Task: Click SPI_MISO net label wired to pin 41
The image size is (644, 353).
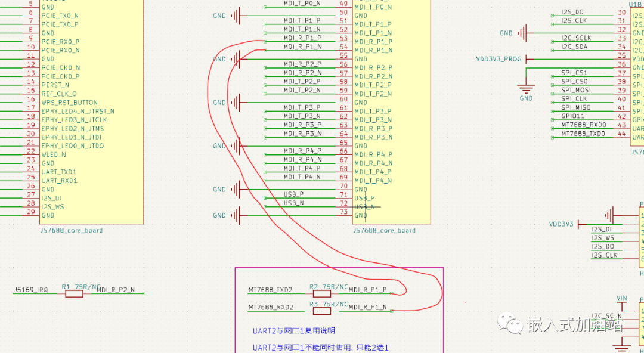Action: [576, 107]
